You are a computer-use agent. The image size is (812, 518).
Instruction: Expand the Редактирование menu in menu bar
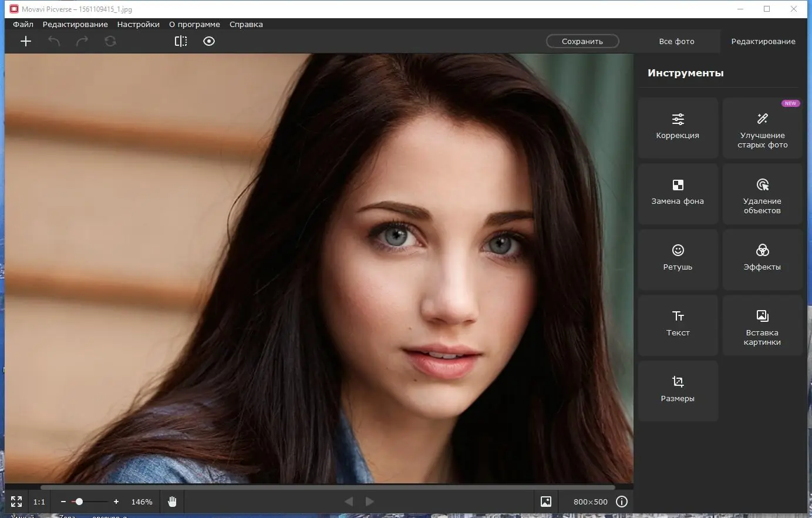pyautogui.click(x=75, y=25)
